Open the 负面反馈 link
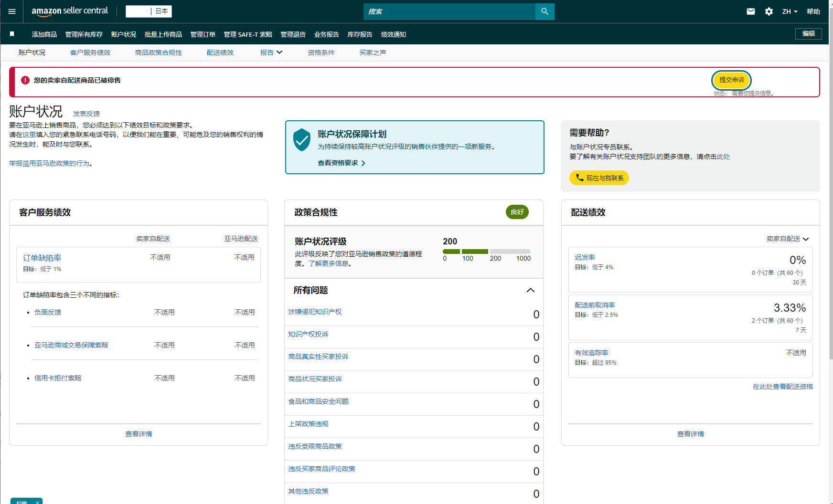Screen dimensions: 833x504 (x=48, y=312)
